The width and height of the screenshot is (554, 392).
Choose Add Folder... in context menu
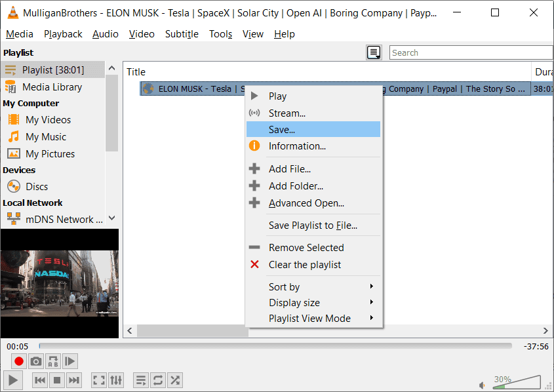point(313,186)
